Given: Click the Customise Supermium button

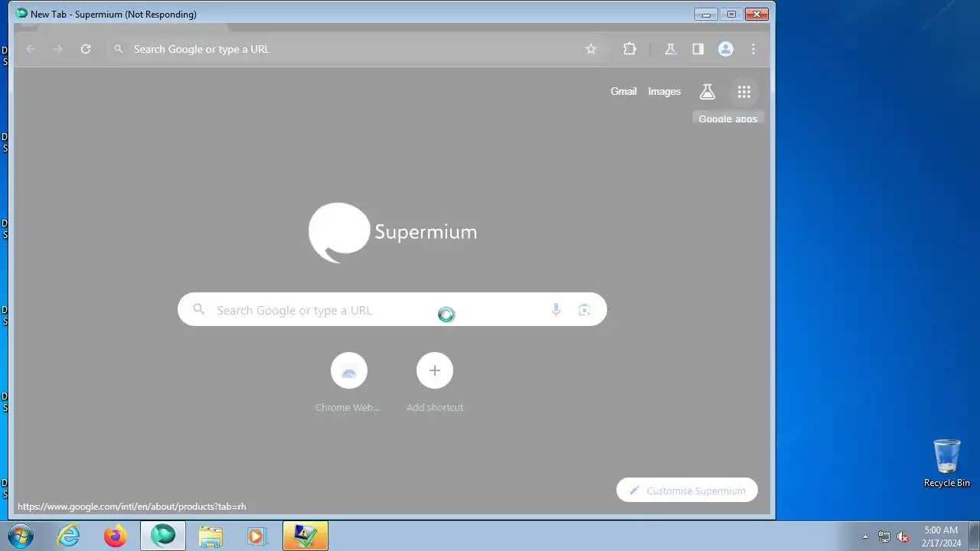Looking at the screenshot, I should click(687, 491).
